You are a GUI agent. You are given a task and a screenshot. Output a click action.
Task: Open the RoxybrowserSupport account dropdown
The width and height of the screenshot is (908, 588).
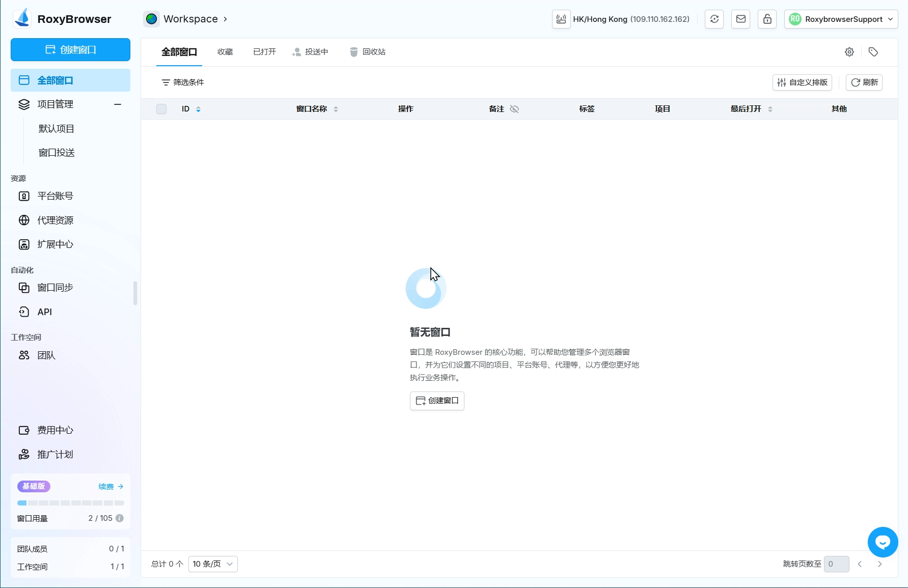point(841,19)
